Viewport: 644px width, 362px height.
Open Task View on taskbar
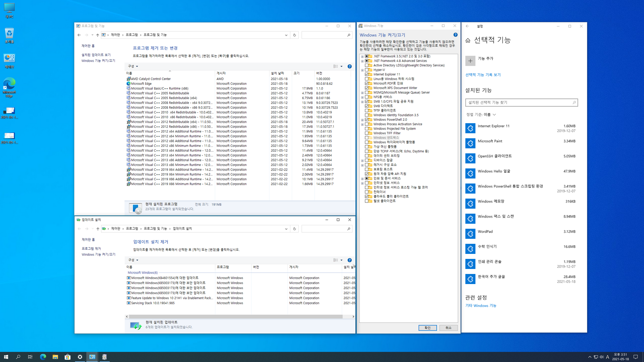[30, 357]
